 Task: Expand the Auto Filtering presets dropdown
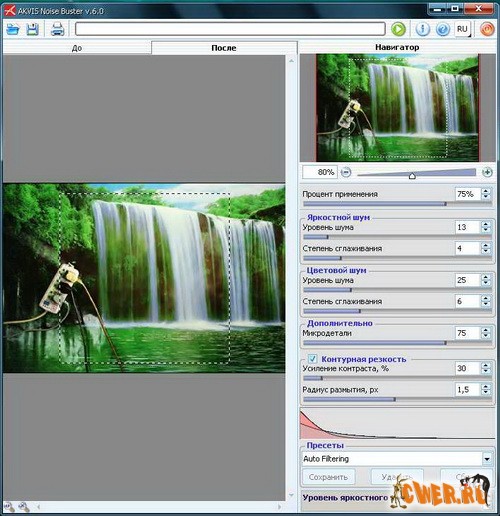click(x=487, y=459)
